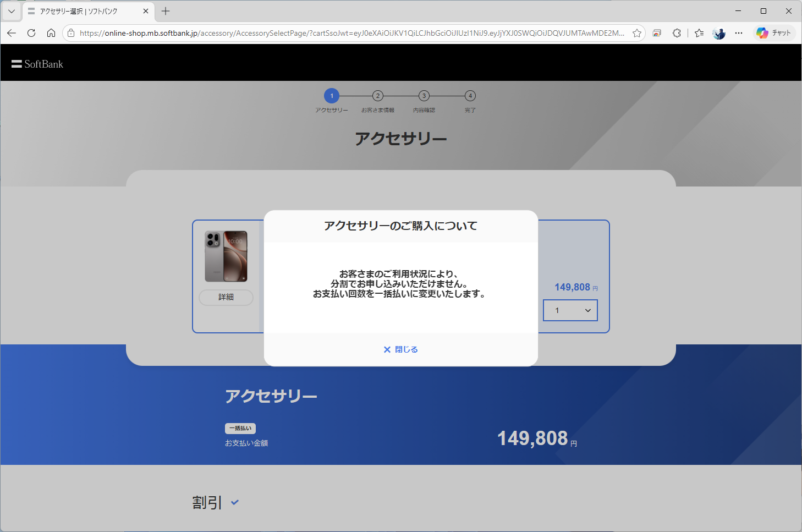Close the accessory purchase dialog via 閉じる
Image resolution: width=802 pixels, height=532 pixels.
pos(400,349)
